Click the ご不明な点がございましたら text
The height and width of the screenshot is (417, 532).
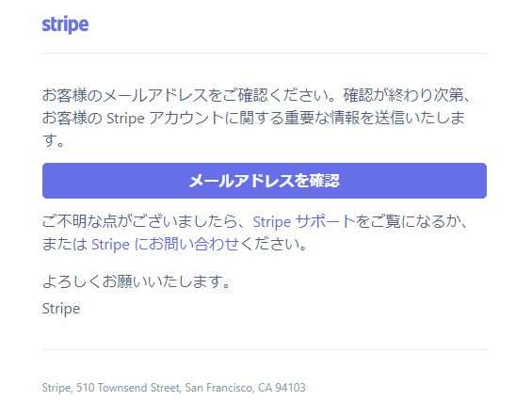click(x=143, y=221)
